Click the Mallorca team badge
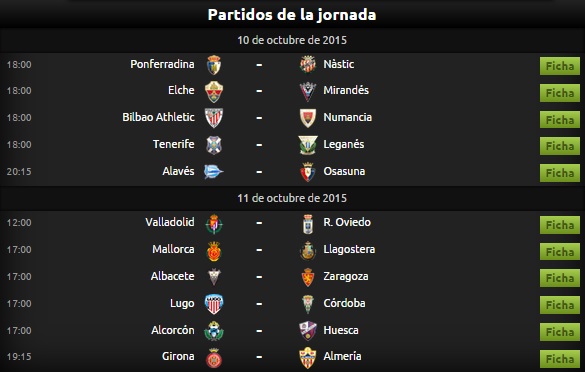Image resolution: width=585 pixels, height=372 pixels. 214,251
